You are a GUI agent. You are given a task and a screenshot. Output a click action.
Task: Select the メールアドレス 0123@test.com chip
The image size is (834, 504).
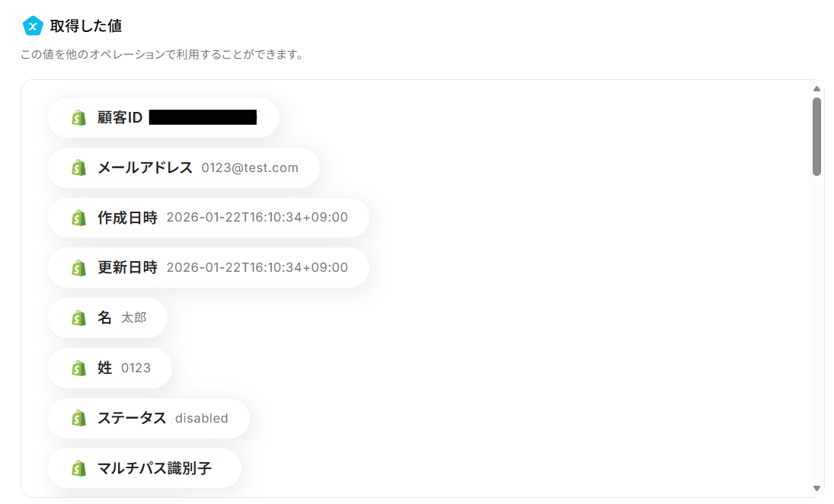point(184,167)
